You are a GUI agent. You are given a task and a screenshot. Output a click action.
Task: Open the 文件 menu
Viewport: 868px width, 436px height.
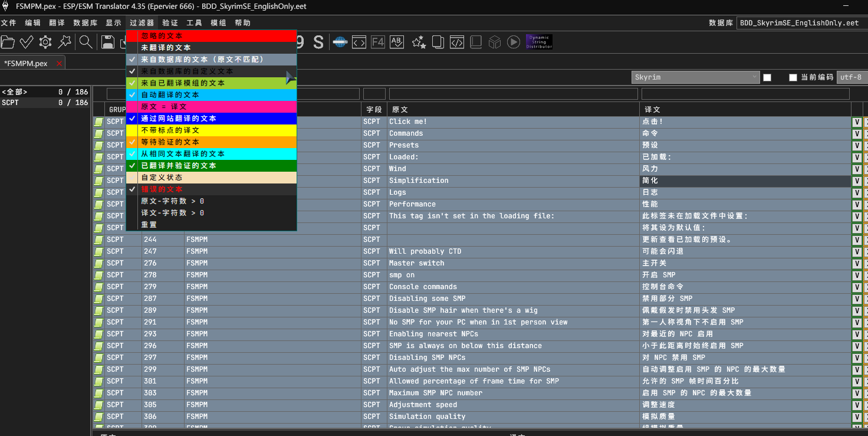click(x=8, y=23)
